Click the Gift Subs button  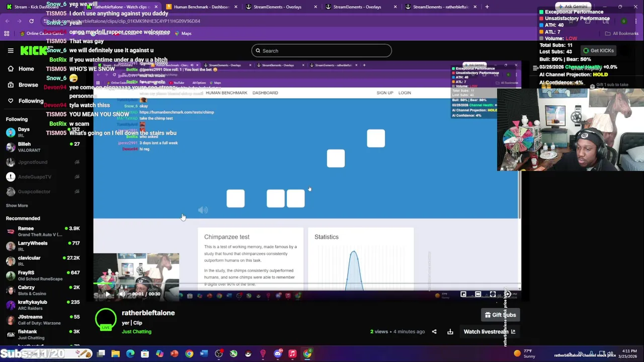point(500,315)
